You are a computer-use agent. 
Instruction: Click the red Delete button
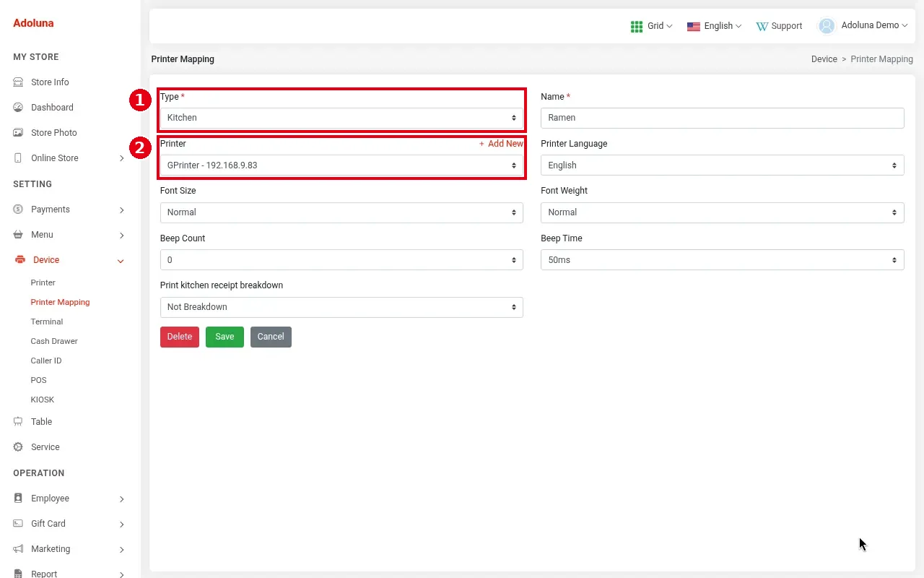[x=180, y=337]
